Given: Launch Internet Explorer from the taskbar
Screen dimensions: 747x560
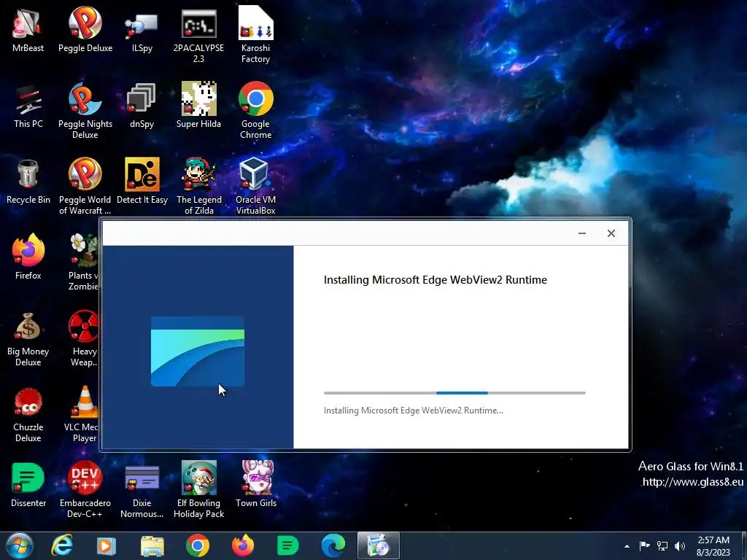Looking at the screenshot, I should coord(62,545).
